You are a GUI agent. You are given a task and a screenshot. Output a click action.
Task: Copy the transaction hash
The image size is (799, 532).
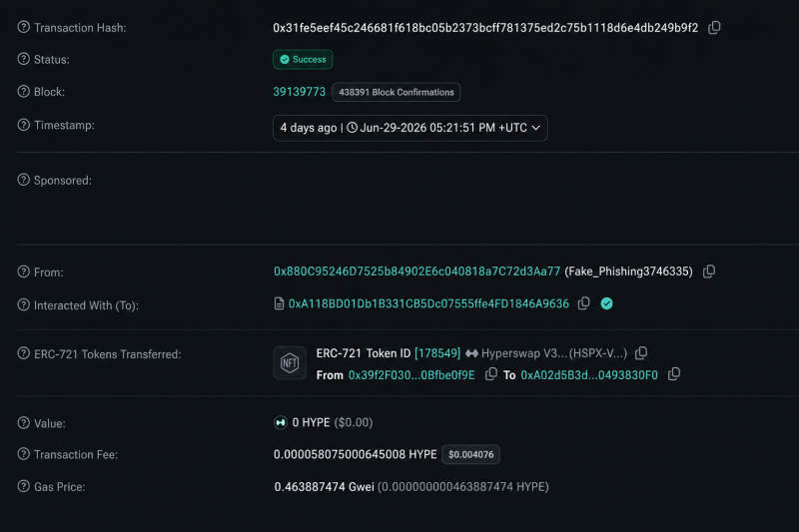click(714, 28)
